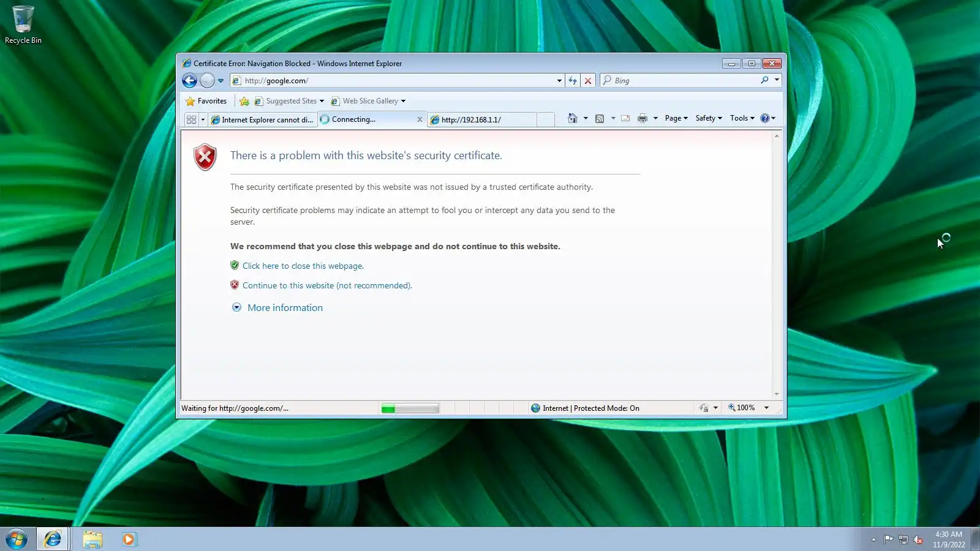Click the Forward navigation button
The image size is (980, 551).
(x=207, y=80)
